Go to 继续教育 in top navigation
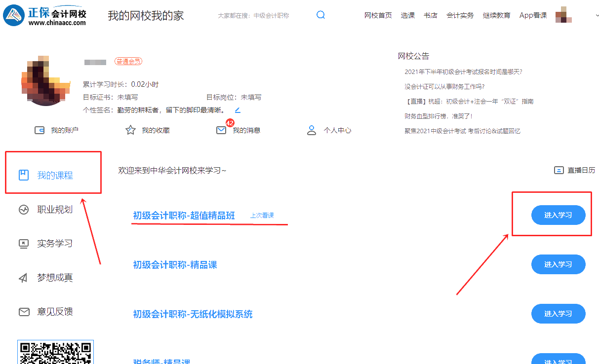The image size is (599, 364). 496,15
